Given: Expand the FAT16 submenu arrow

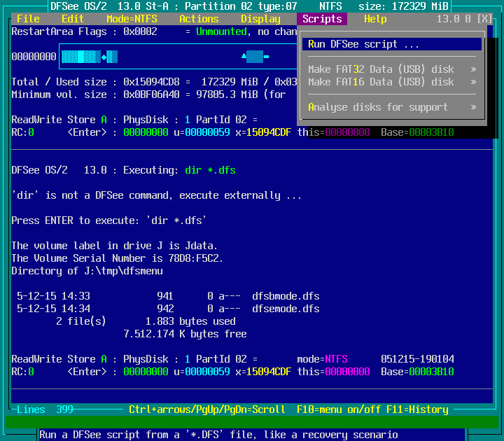Looking at the screenshot, I should pos(474,82).
